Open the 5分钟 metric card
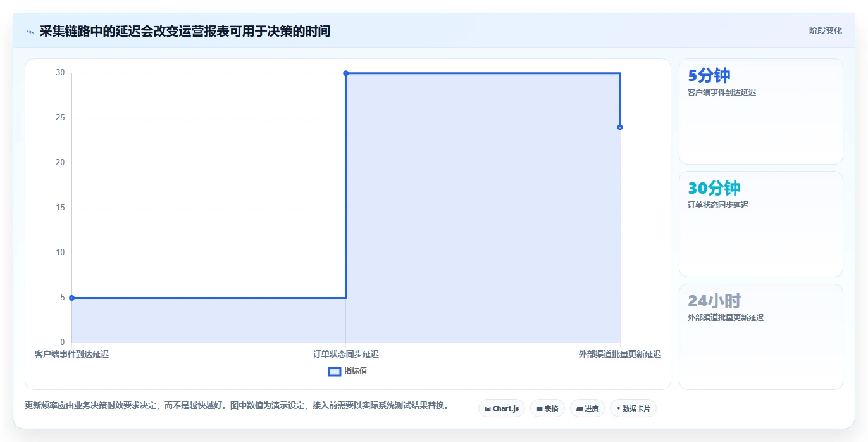 760,111
